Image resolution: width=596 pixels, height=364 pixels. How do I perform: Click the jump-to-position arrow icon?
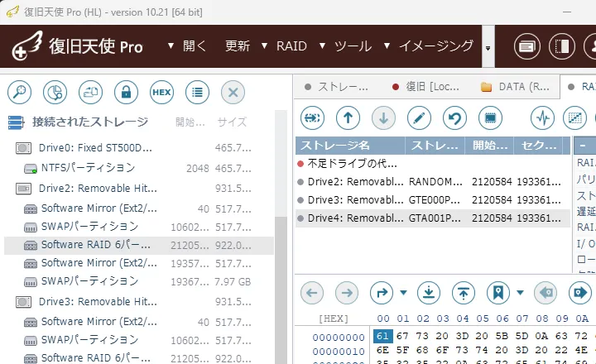(382, 293)
